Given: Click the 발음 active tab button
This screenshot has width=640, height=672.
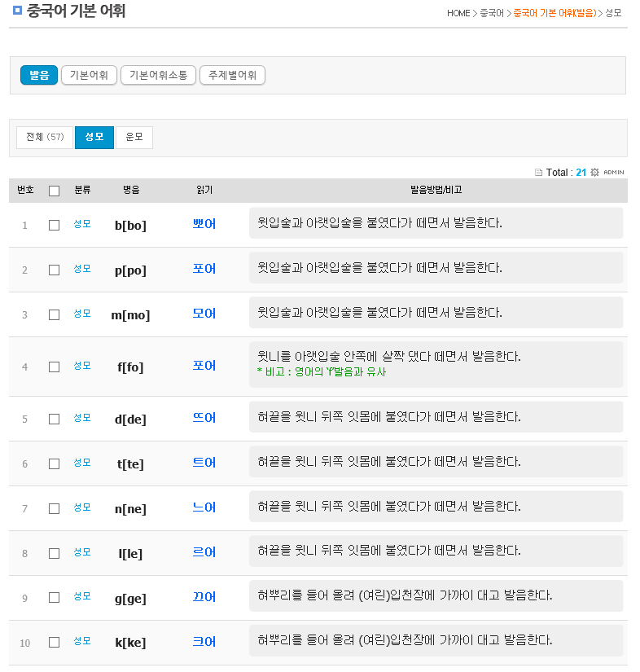Looking at the screenshot, I should point(39,75).
